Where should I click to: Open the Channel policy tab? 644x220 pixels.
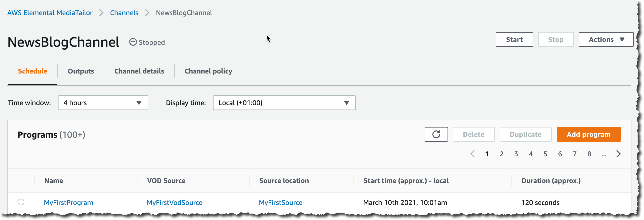[x=208, y=71]
